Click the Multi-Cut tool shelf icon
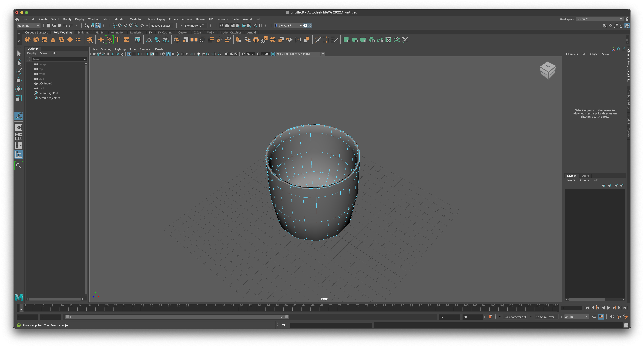Viewport: 644px width, 347px height. [318, 40]
